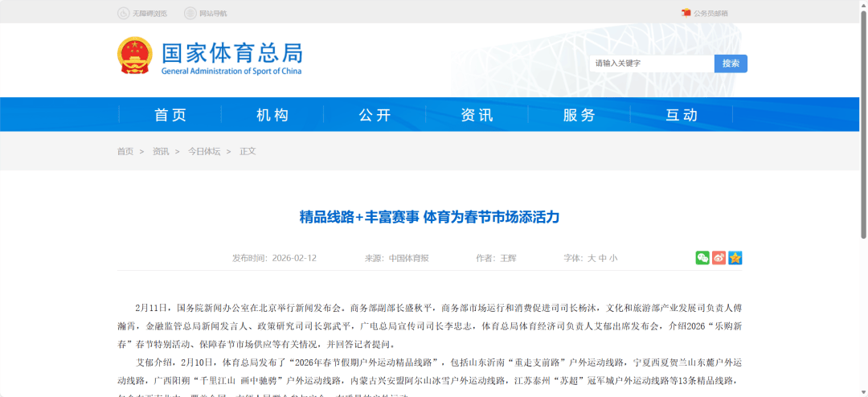Open 无障碍浏览 link
Screen dimensions: 868x397
tap(149, 14)
